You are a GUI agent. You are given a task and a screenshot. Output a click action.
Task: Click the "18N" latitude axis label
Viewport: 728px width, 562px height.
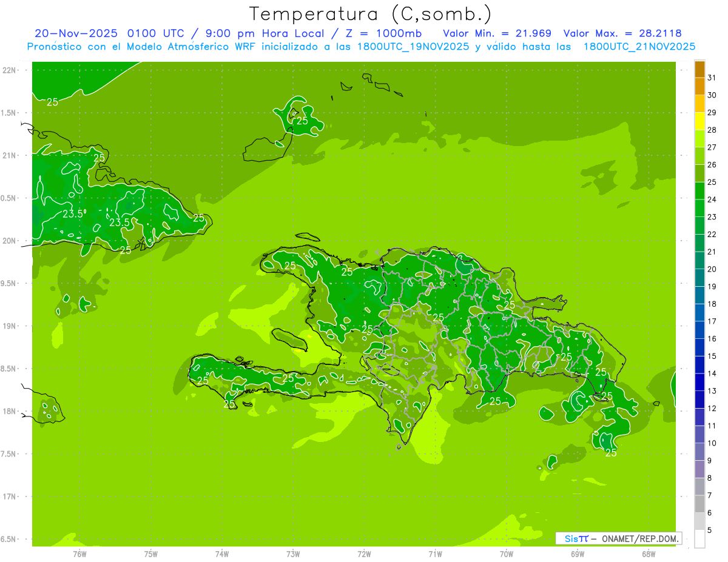pyautogui.click(x=10, y=412)
